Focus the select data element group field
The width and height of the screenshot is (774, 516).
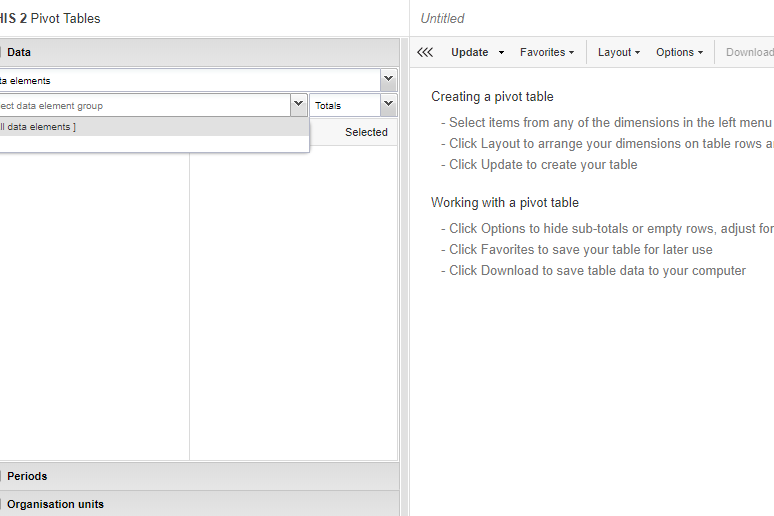[x=140, y=105]
